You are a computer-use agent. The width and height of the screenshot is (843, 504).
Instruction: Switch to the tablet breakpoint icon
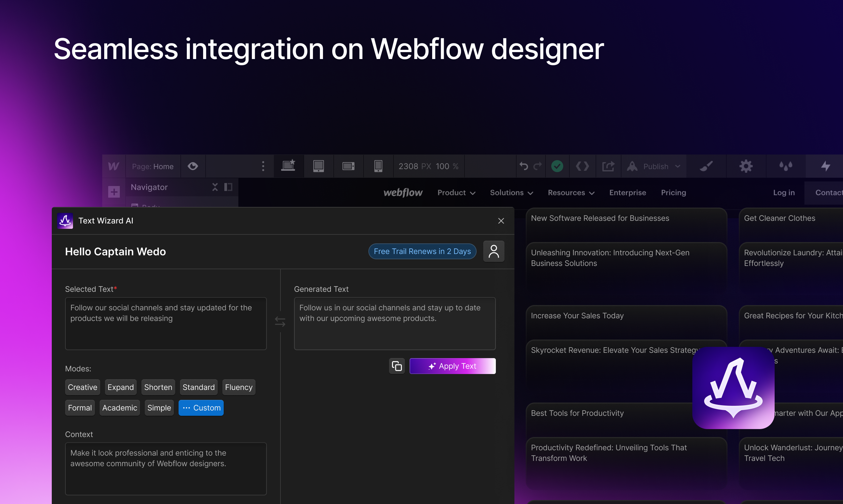tap(319, 166)
